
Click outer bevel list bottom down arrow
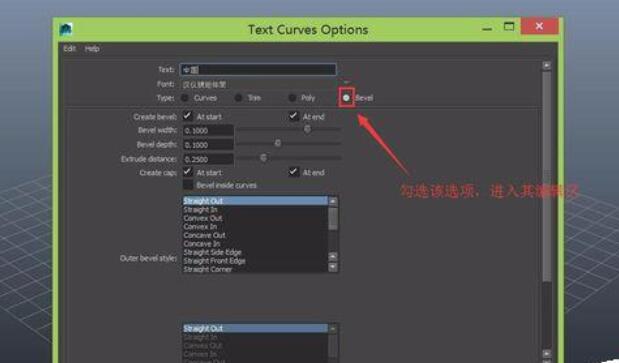(x=333, y=267)
